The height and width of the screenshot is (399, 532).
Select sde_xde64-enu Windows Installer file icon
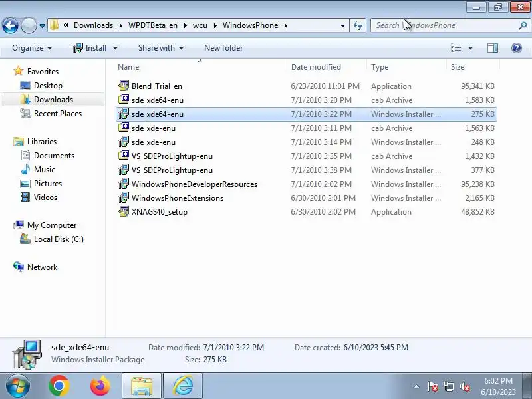(x=124, y=114)
